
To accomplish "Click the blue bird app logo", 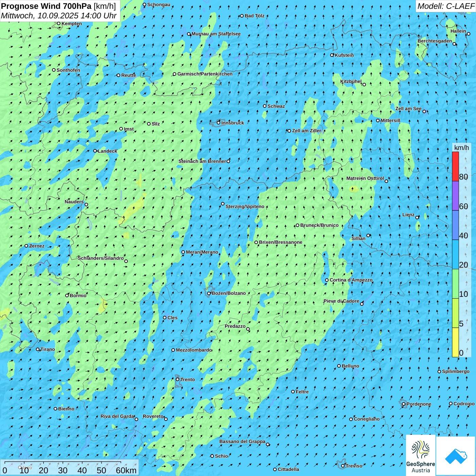I will pyautogui.click(x=456, y=456).
